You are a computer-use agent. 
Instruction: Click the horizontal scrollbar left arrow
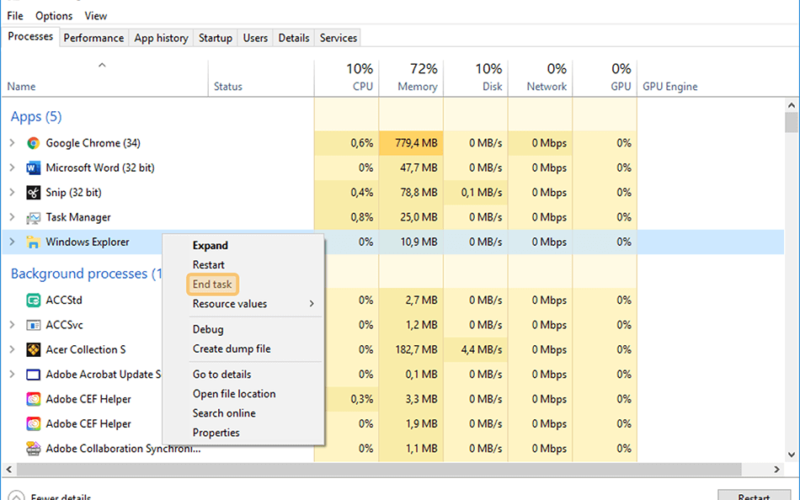pyautogui.click(x=9, y=469)
